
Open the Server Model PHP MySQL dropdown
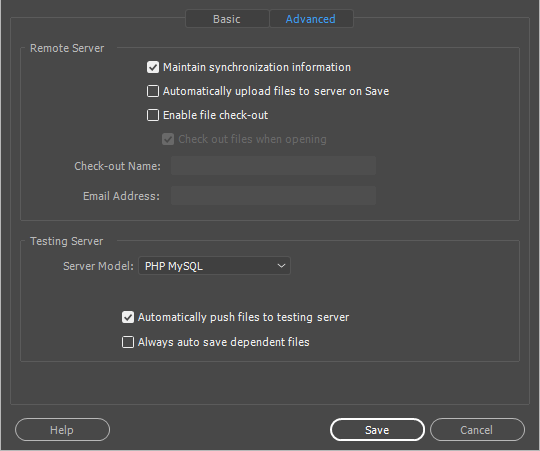(x=214, y=266)
